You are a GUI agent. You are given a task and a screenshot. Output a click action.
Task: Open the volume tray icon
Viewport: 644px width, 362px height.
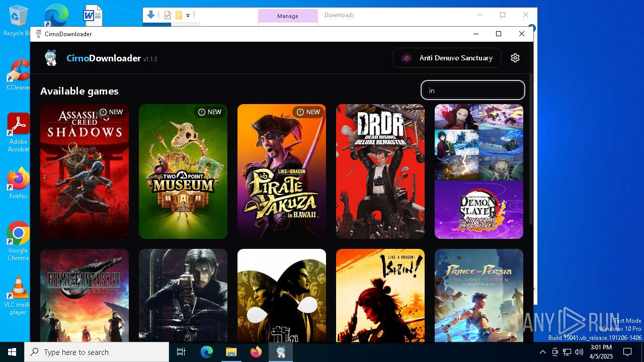click(579, 352)
